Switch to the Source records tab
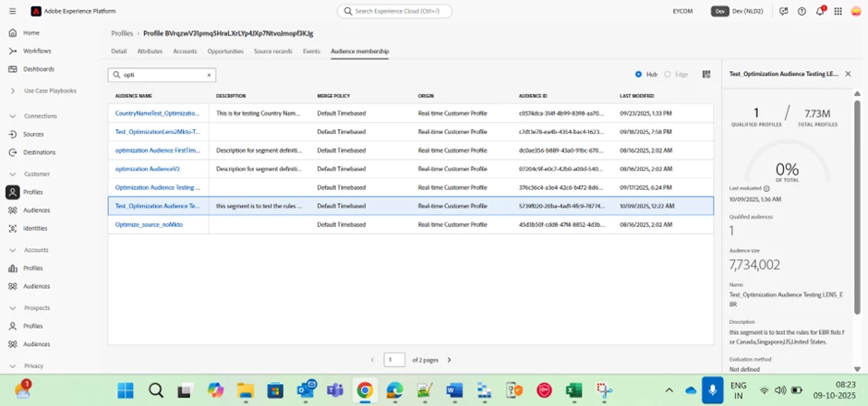Screen dimensions: 868x406 [273, 51]
